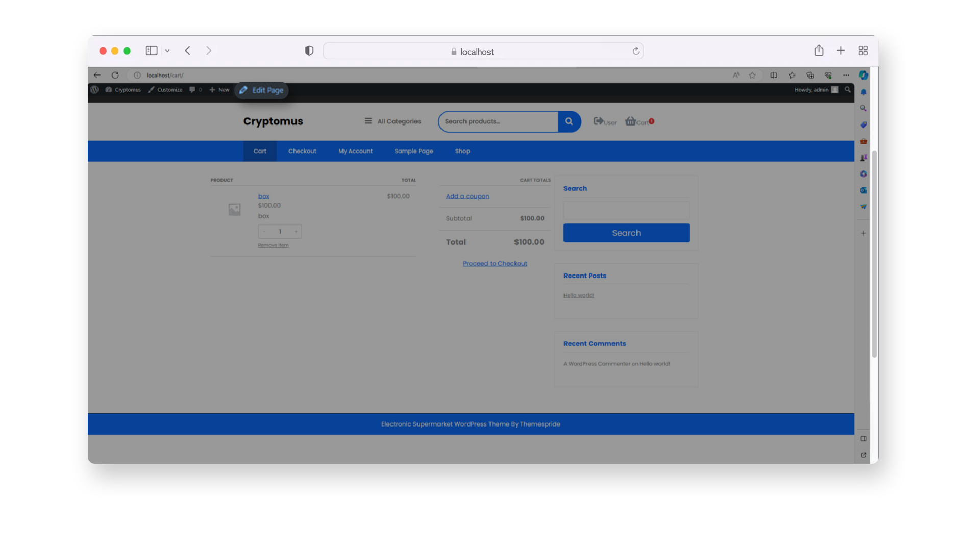
Task: Click the User login icon
Action: pyautogui.click(x=599, y=121)
